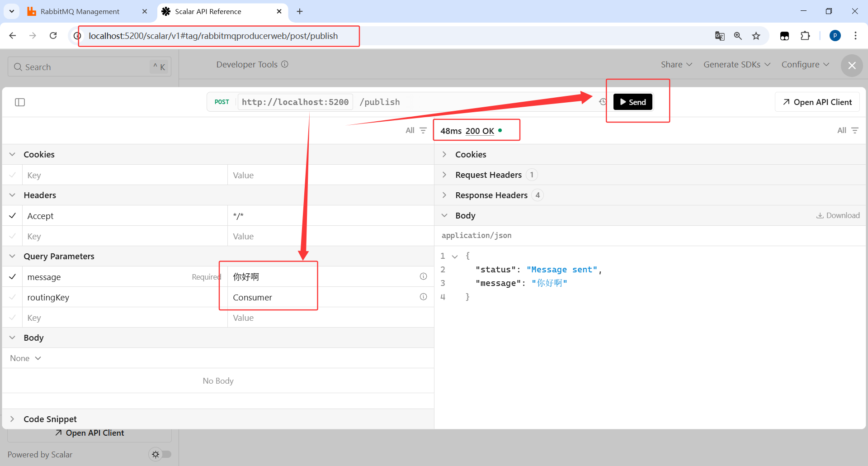This screenshot has height=466, width=868.
Task: Expand the response Cookies section
Action: [x=444, y=154]
